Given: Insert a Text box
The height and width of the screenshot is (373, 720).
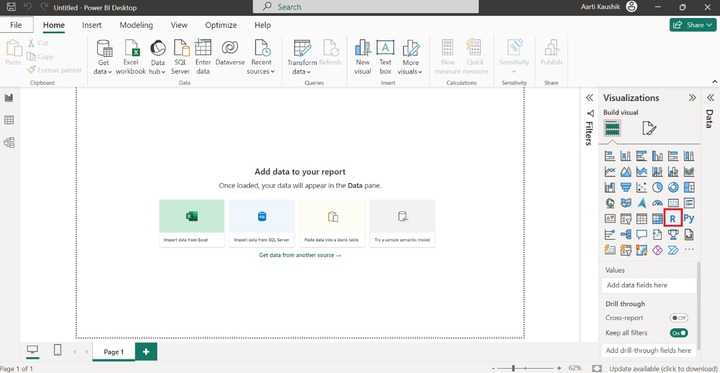Looking at the screenshot, I should [x=385, y=57].
